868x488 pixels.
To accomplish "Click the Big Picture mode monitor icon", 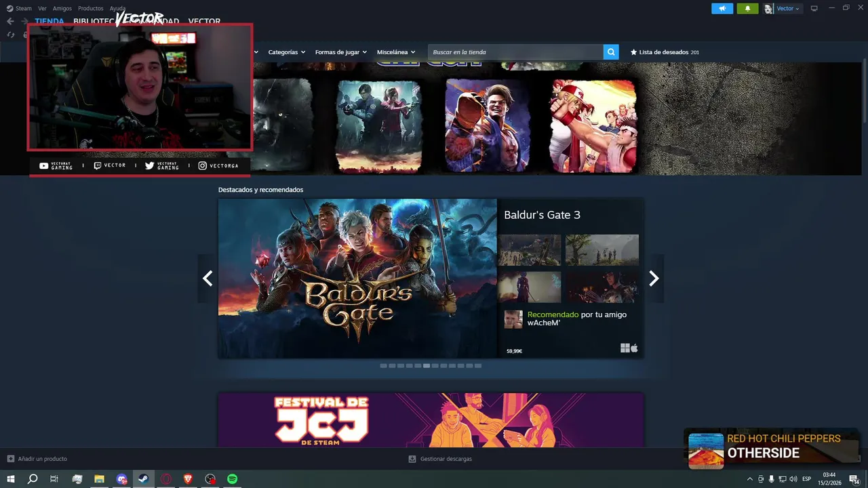I will coord(814,9).
